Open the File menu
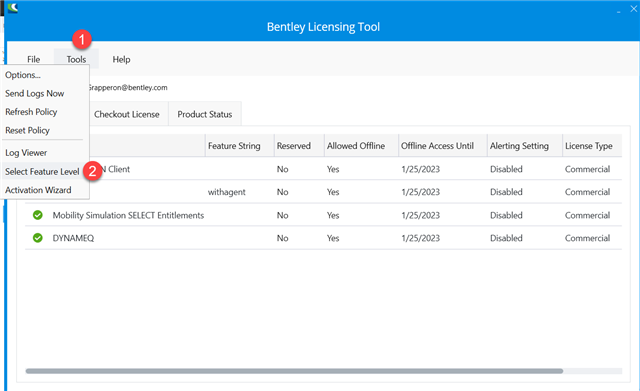 coord(33,59)
